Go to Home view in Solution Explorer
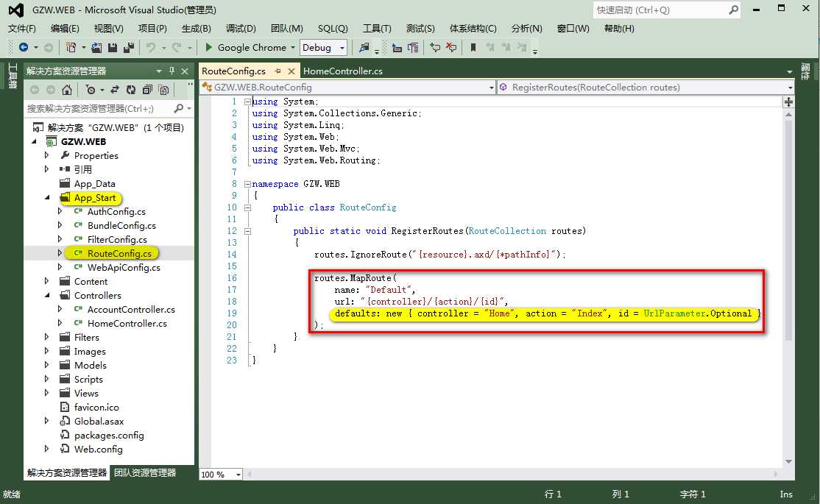The image size is (820, 504). click(67, 90)
